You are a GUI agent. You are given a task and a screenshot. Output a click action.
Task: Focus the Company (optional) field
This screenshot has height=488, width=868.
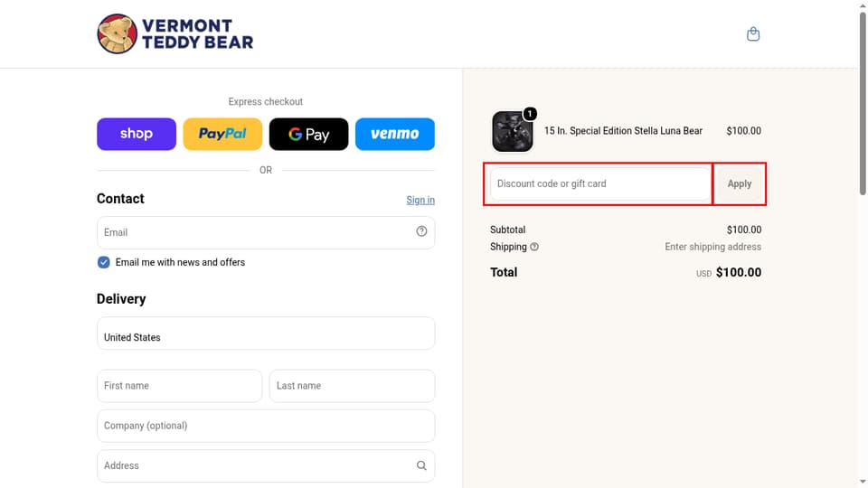266,426
